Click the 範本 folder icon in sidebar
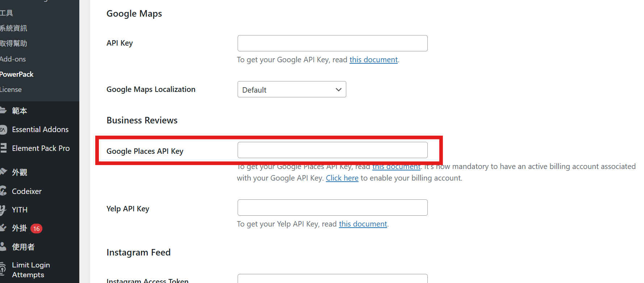The width and height of the screenshot is (644, 283). (x=3, y=110)
